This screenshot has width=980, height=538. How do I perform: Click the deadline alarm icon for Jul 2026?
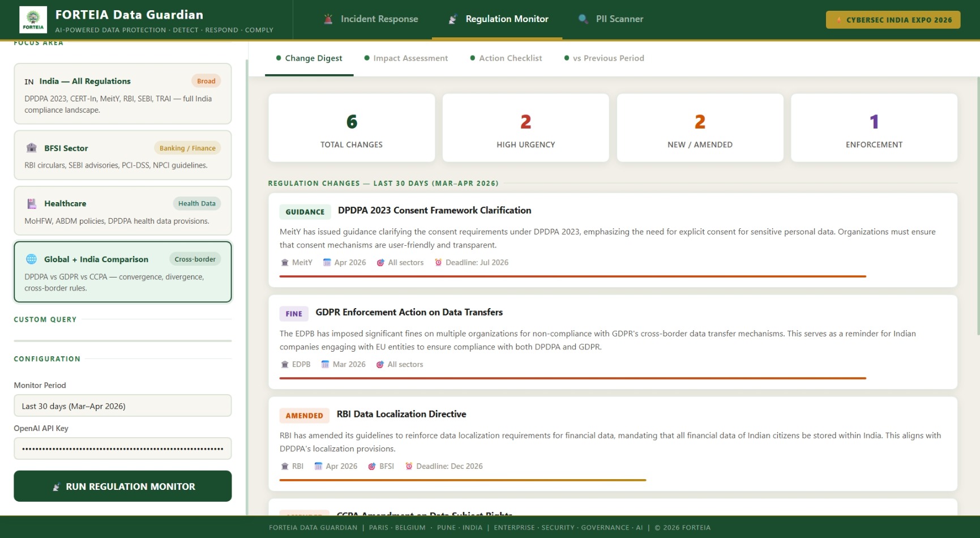[x=438, y=263]
